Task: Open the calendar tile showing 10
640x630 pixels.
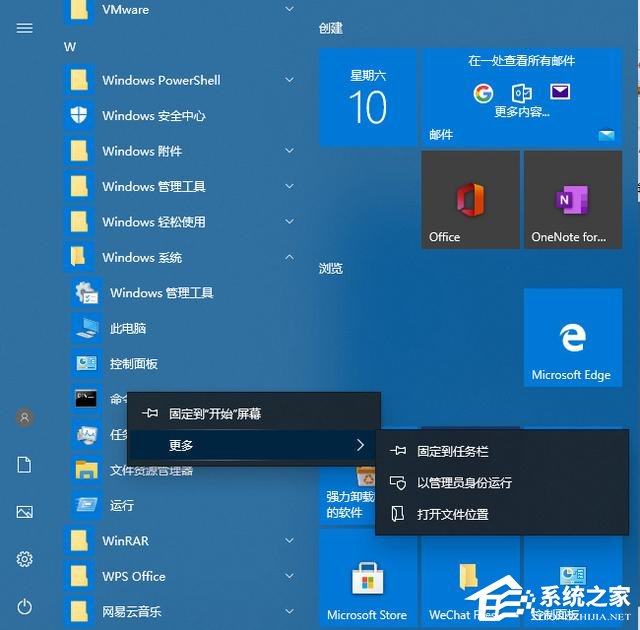Action: tap(367, 97)
